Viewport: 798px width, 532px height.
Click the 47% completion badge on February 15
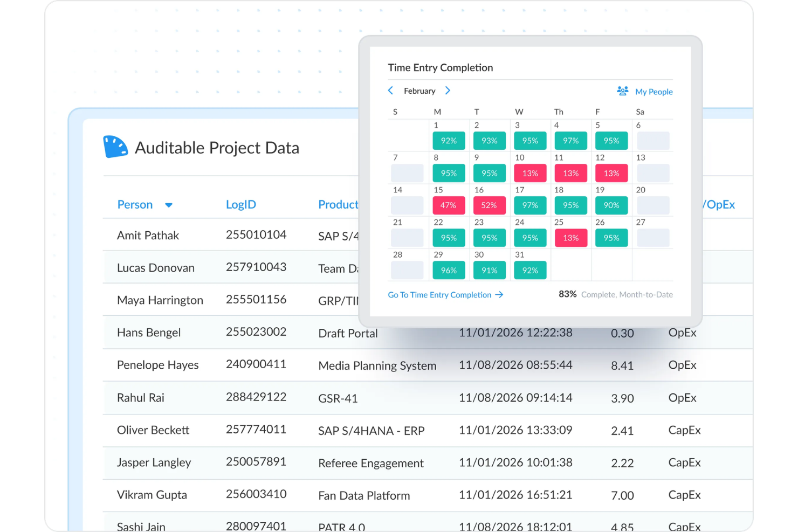(449, 205)
